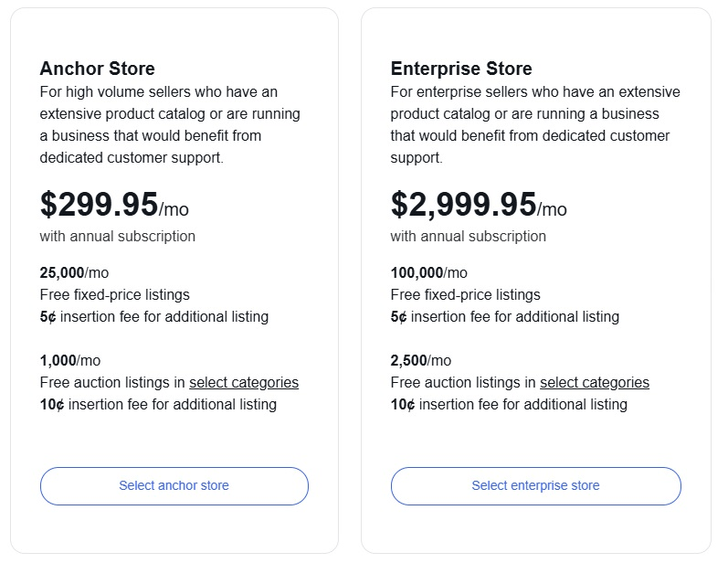Click Anchor Store's annual subscription note
This screenshot has width=728, height=563.
click(118, 236)
